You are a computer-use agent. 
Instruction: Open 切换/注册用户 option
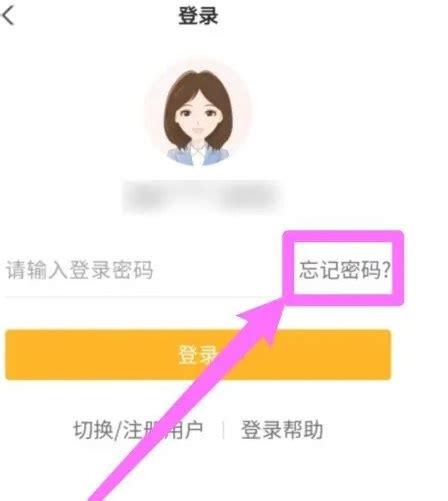click(x=138, y=430)
